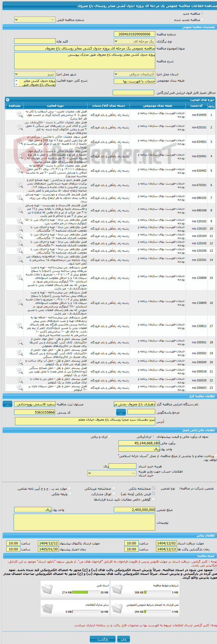Image resolution: width=217 pixels, height=644 pixels.
Task: Toggle وثیقه ملکی checkbox
Action: pyautogui.click(x=70, y=494)
